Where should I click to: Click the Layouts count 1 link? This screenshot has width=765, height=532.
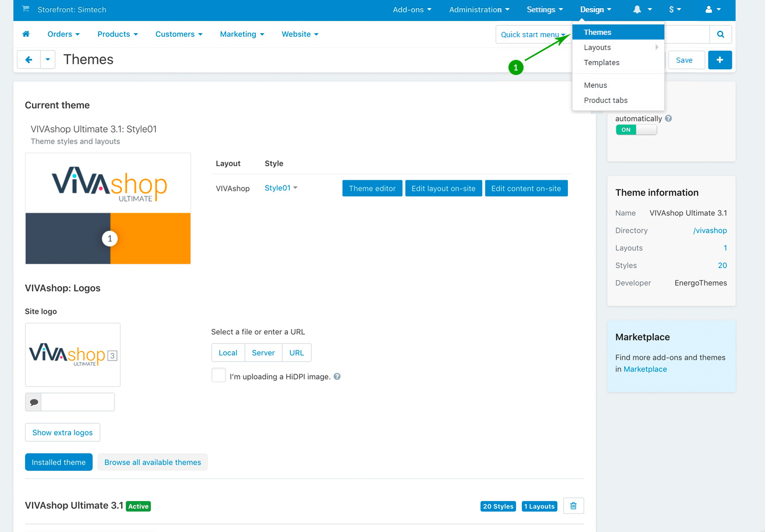coord(725,248)
